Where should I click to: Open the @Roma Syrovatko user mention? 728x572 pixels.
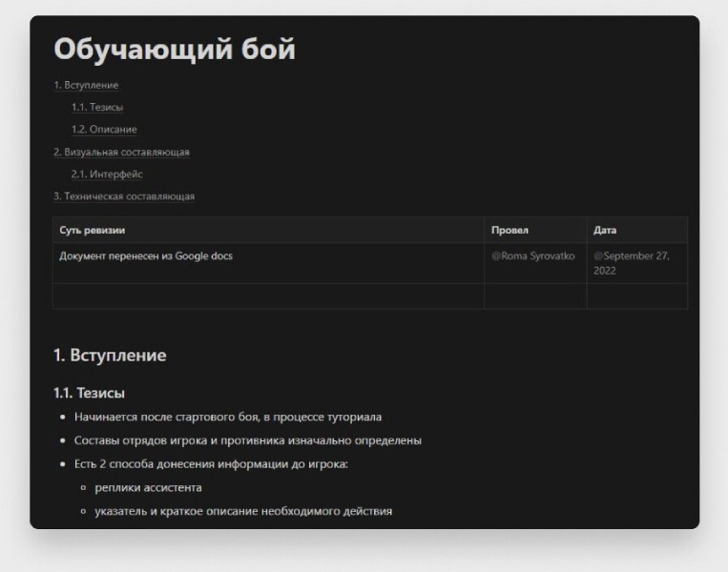pos(532,255)
